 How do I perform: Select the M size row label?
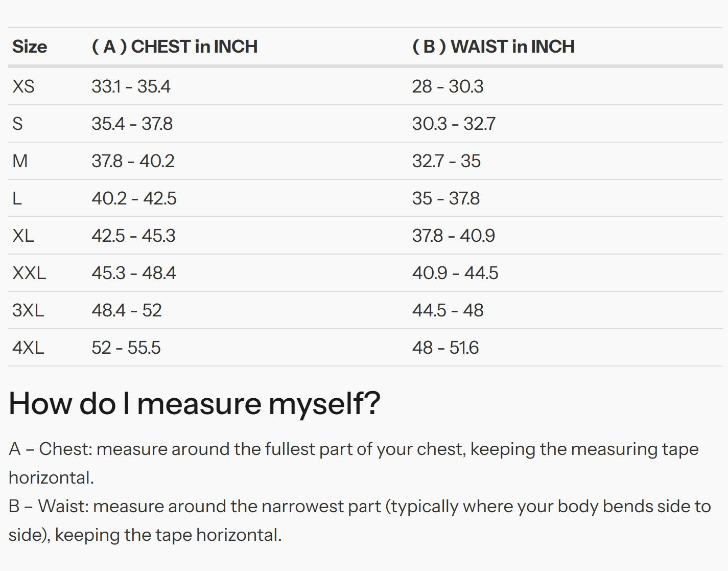pos(20,161)
